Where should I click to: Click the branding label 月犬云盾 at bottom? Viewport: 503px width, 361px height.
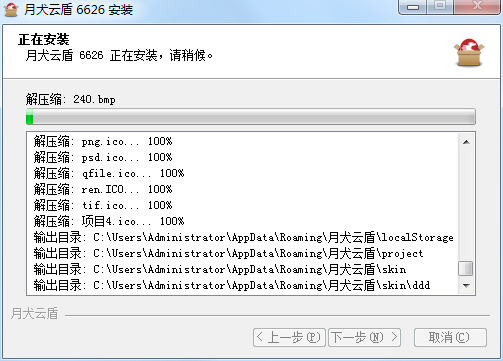pyautogui.click(x=35, y=313)
